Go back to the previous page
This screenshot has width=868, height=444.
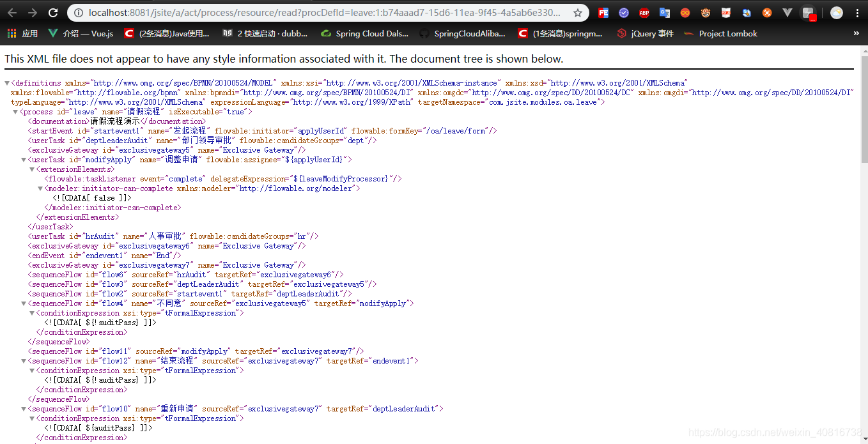(x=12, y=13)
